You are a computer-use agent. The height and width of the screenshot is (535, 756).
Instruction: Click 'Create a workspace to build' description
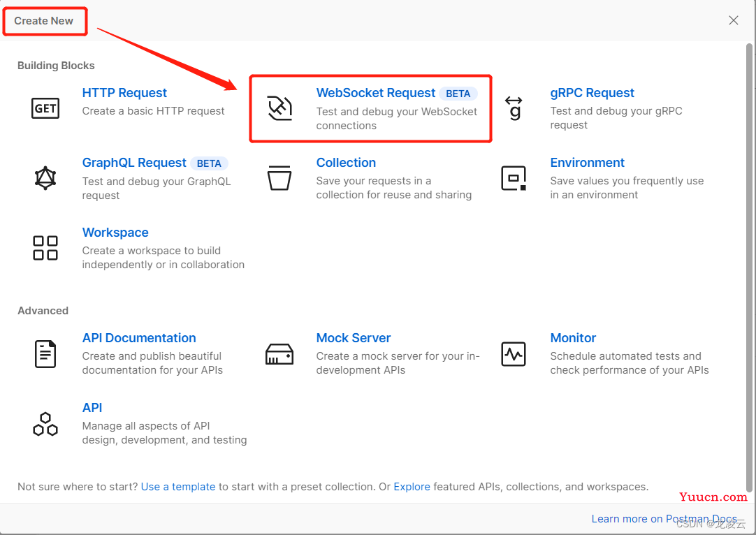(163, 258)
